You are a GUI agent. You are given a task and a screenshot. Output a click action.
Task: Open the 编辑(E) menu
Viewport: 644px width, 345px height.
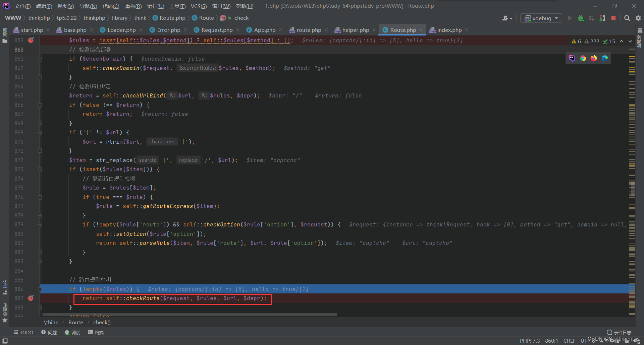[x=44, y=6]
